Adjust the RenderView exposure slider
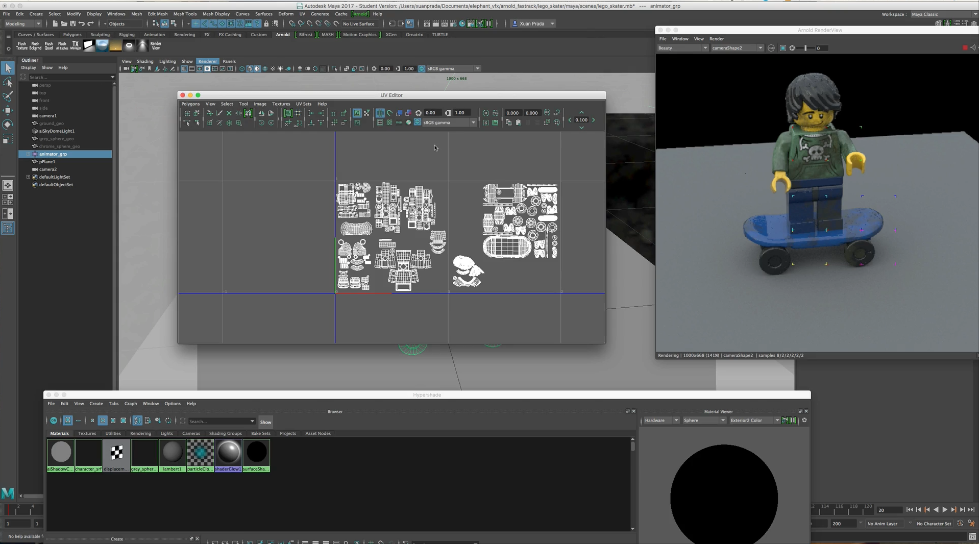This screenshot has height=544, width=980. 806,48
